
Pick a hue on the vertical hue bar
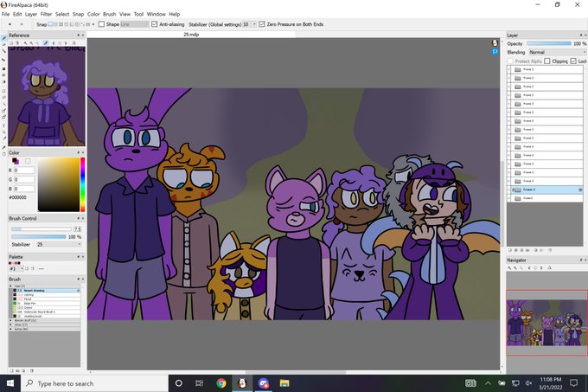coord(82,184)
